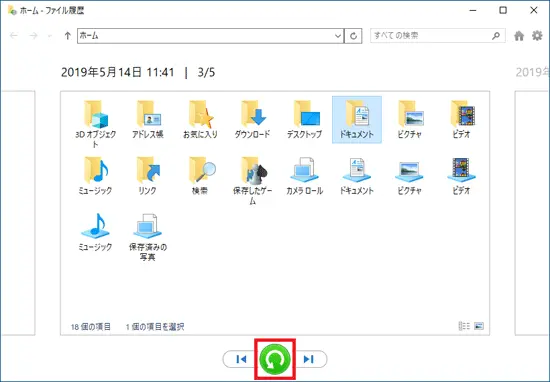Viewport: 550px width, 382px height.
Task: Switch to large icons view layout
Action: coord(479,326)
